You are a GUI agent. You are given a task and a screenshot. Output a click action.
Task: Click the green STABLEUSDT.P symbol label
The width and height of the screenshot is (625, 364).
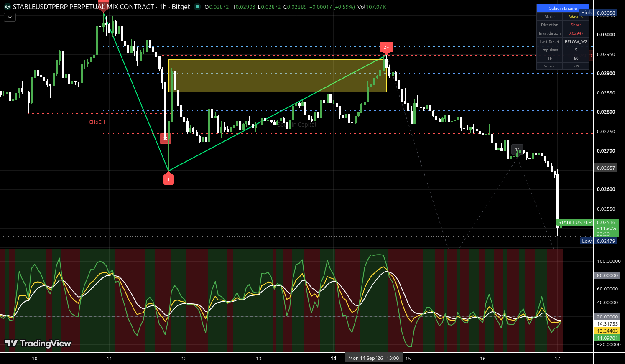tap(575, 222)
